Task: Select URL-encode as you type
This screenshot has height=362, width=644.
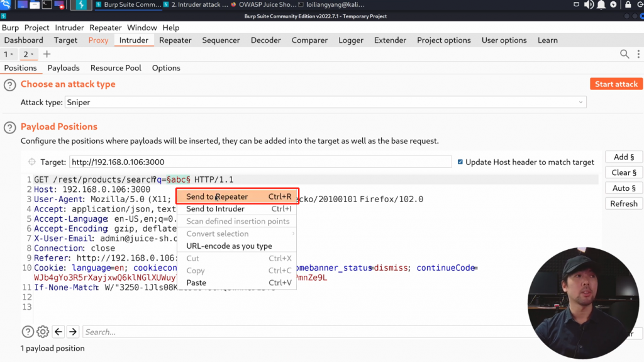Action: pyautogui.click(x=237, y=246)
